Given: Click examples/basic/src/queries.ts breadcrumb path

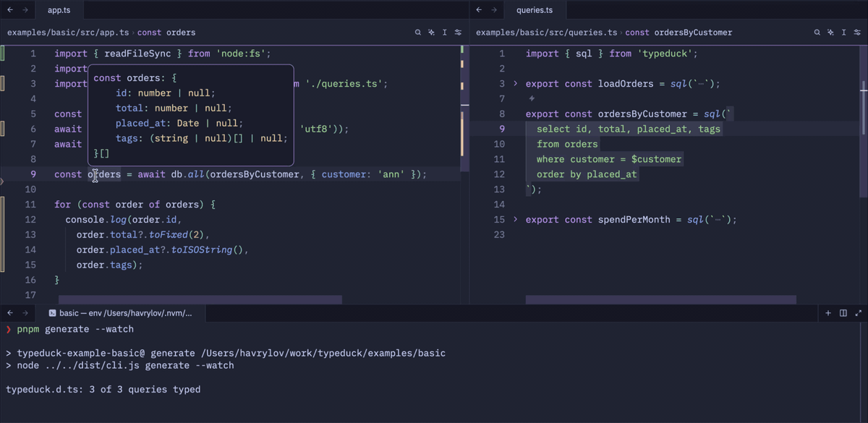Looking at the screenshot, I should [x=547, y=33].
